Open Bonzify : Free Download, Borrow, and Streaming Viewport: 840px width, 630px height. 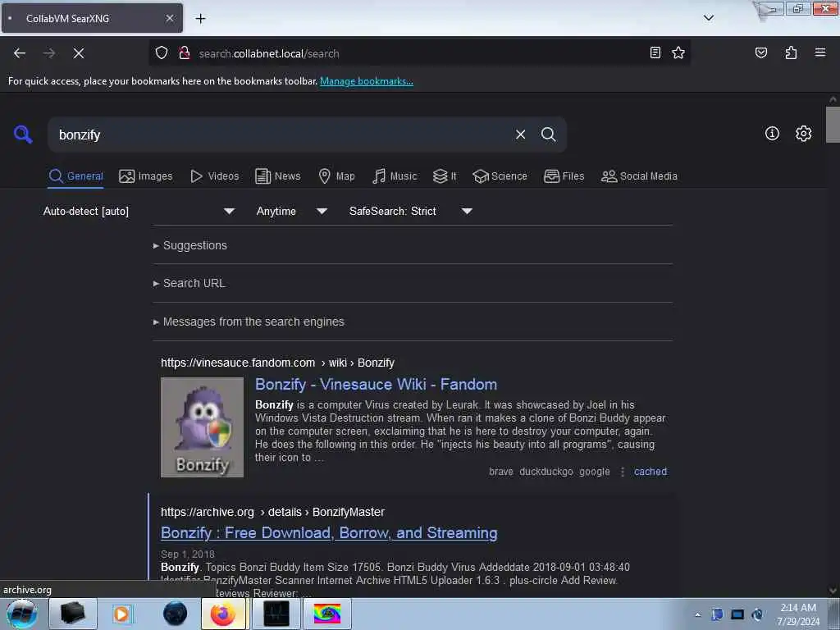(329, 533)
